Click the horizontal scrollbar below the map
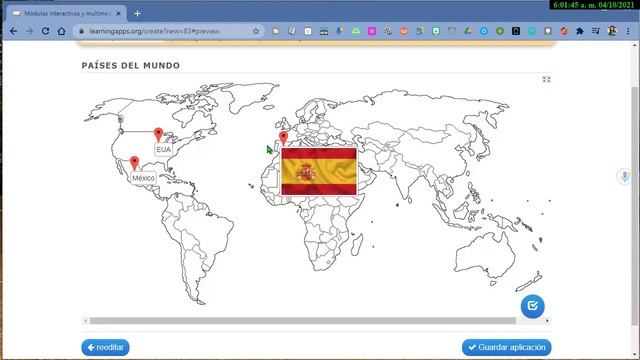 coord(302,321)
